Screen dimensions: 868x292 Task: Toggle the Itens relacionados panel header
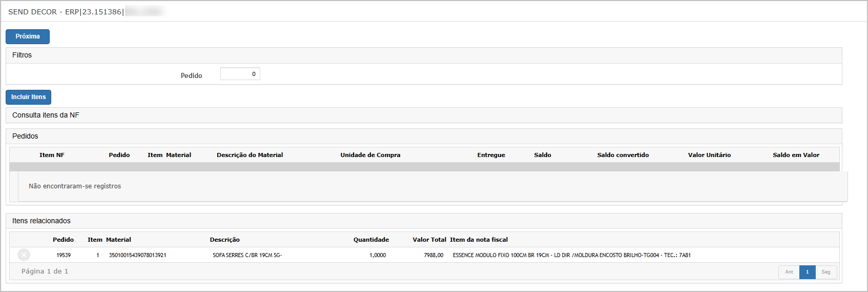pos(424,221)
